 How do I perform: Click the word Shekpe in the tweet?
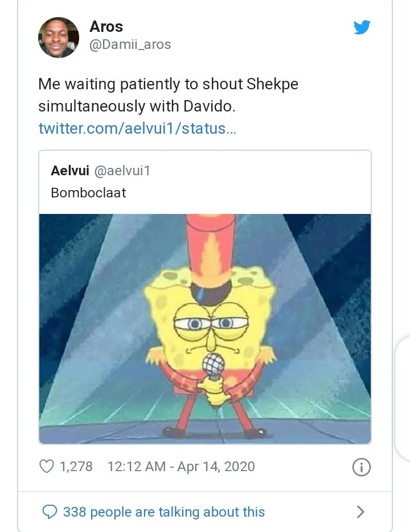point(273,84)
